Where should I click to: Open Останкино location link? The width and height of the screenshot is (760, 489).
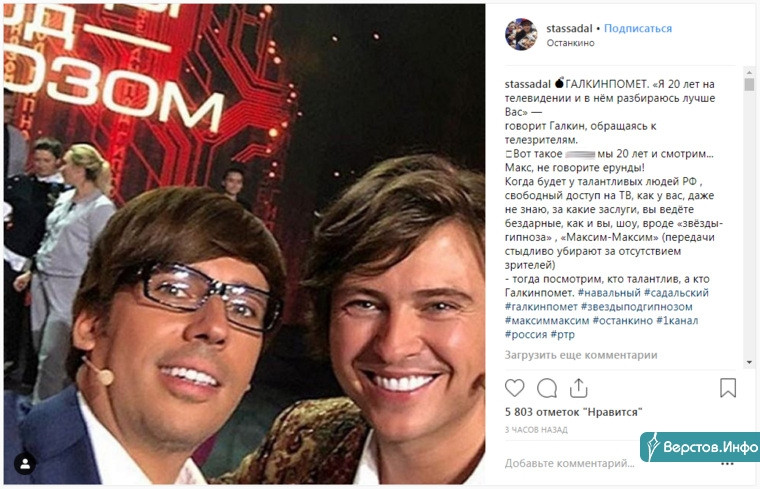(570, 43)
